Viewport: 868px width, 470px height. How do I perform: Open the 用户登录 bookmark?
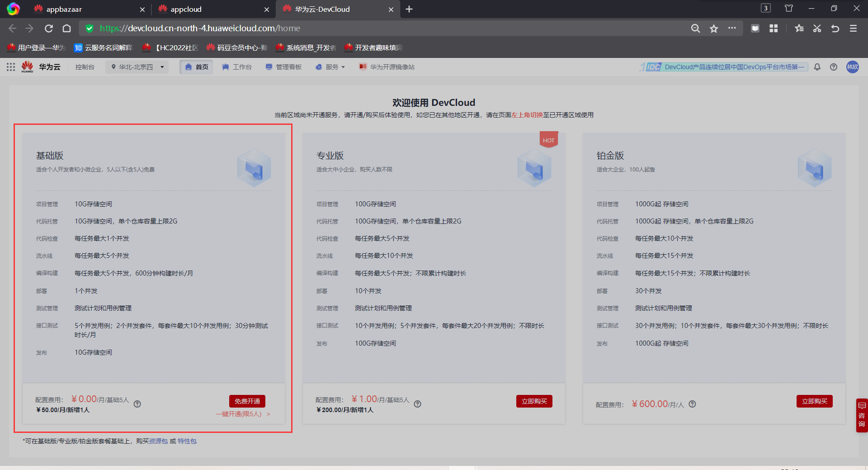point(37,47)
